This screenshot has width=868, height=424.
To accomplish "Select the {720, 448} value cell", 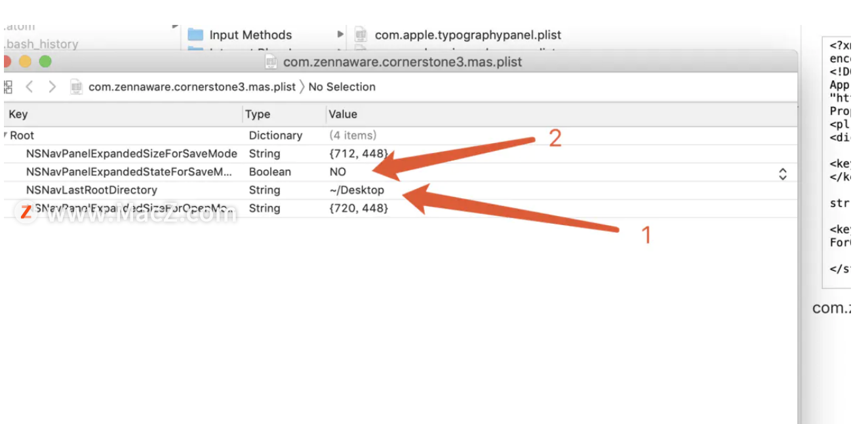I will (x=359, y=209).
